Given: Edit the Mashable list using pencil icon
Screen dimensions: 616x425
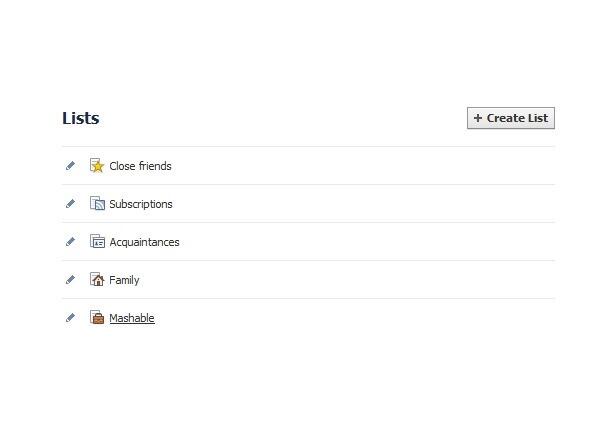Looking at the screenshot, I should [70, 317].
